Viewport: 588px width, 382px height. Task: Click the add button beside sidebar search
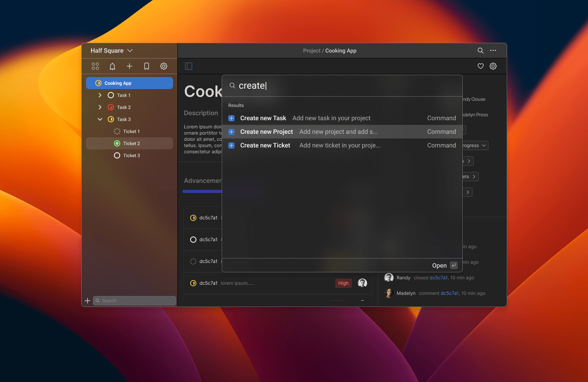click(x=87, y=301)
